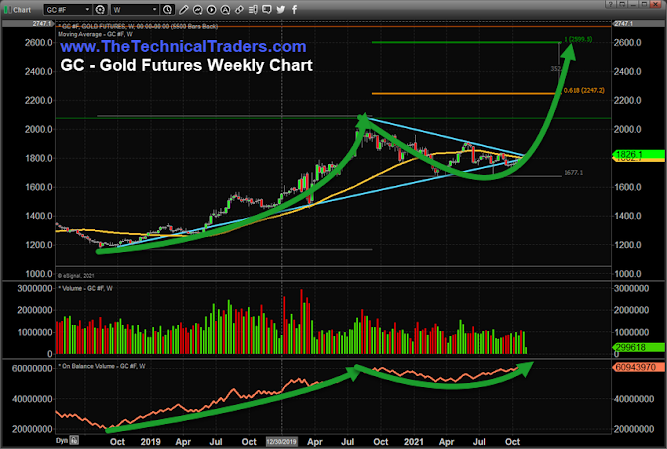Open the W interval dropdown
The image size is (667, 449).
(x=135, y=9)
